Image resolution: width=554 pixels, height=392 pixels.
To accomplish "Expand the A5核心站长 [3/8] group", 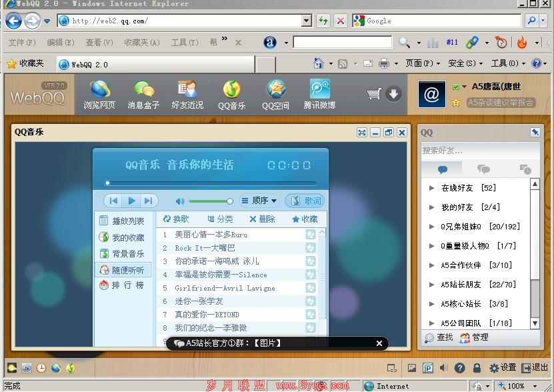I will 431,304.
